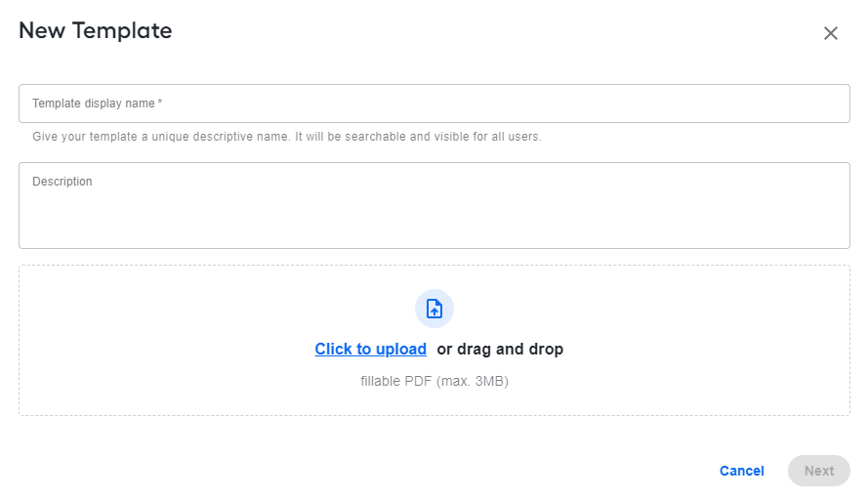Click the unique descriptive name helper text
This screenshot has height=499, width=868.
[287, 137]
